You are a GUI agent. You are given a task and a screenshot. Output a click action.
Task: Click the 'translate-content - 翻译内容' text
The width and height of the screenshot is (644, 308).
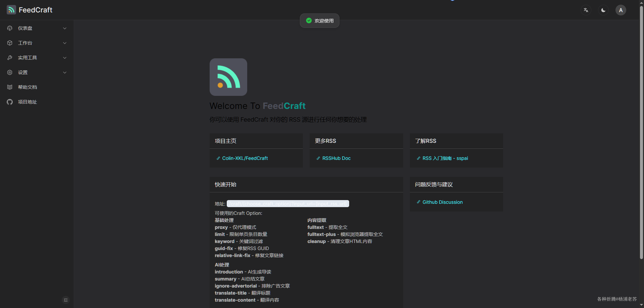point(247,300)
